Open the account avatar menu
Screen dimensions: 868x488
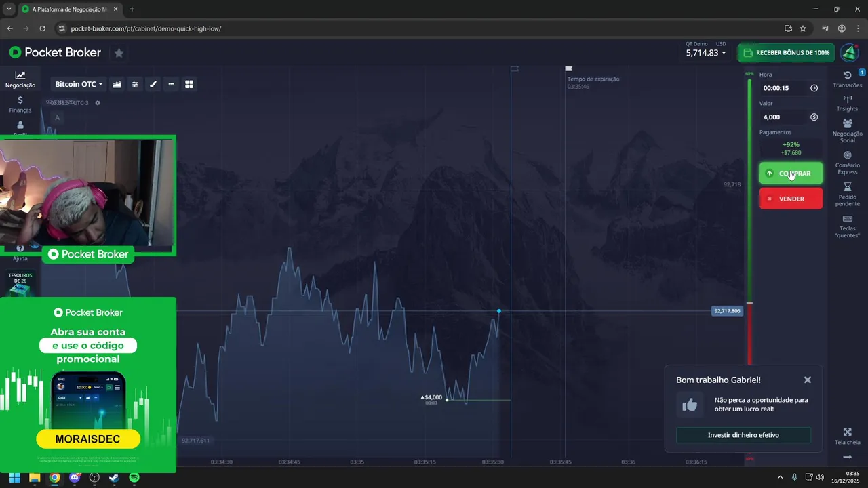(x=849, y=53)
